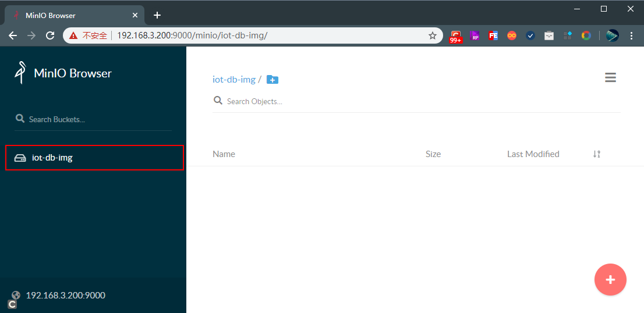The height and width of the screenshot is (313, 644).
Task: Click the drive icon next to iot-db-img
Action: tap(20, 158)
